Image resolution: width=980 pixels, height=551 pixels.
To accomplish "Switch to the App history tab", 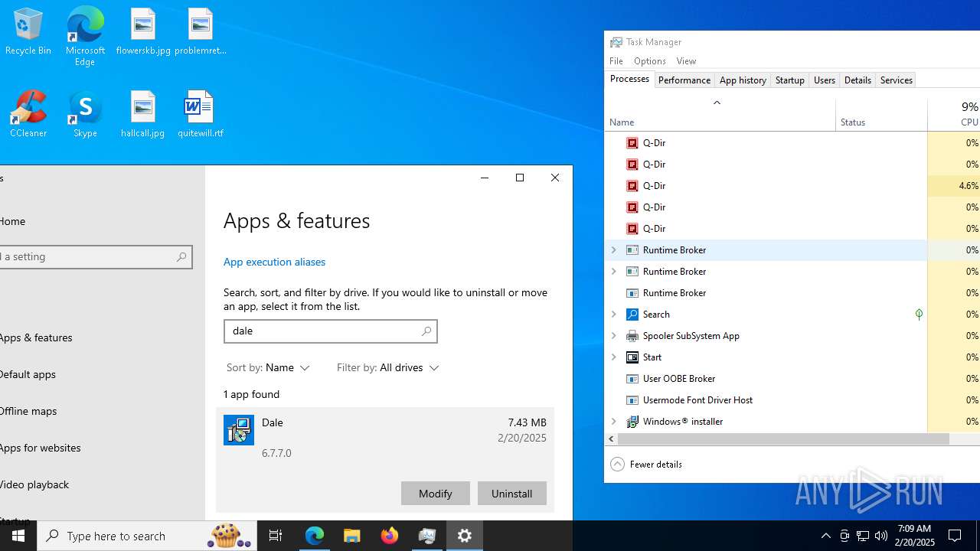I will pyautogui.click(x=743, y=80).
